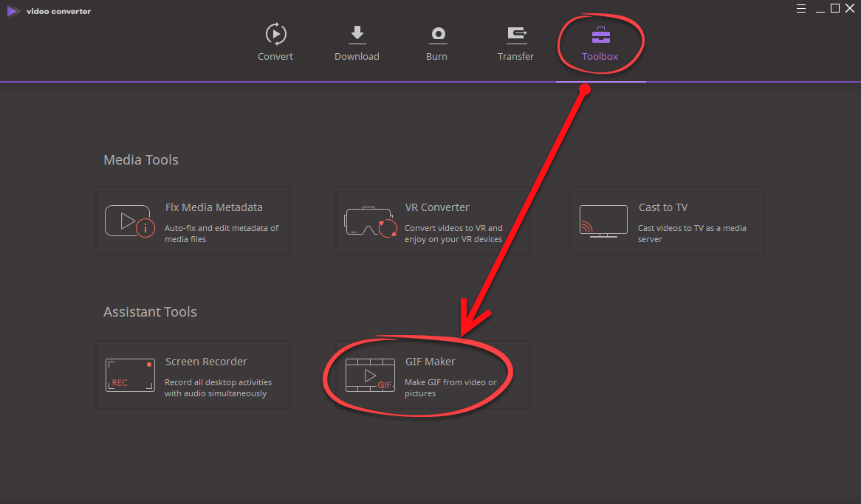Open the Transfer device icon
861x504 pixels.
516,35
